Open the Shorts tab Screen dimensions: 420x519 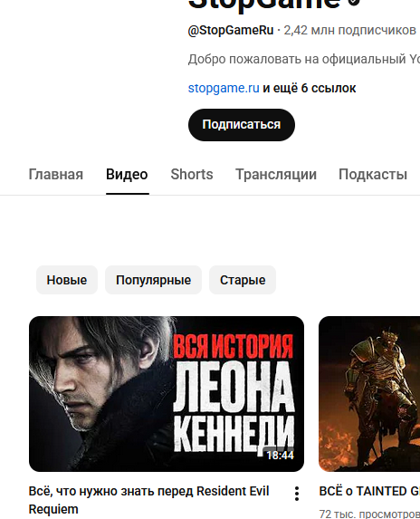(x=192, y=175)
